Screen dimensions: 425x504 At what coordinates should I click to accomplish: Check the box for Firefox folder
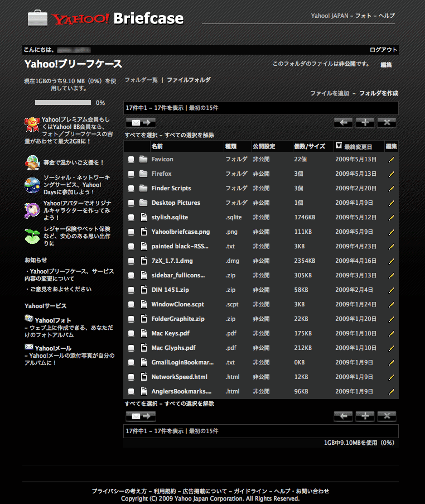(x=131, y=174)
